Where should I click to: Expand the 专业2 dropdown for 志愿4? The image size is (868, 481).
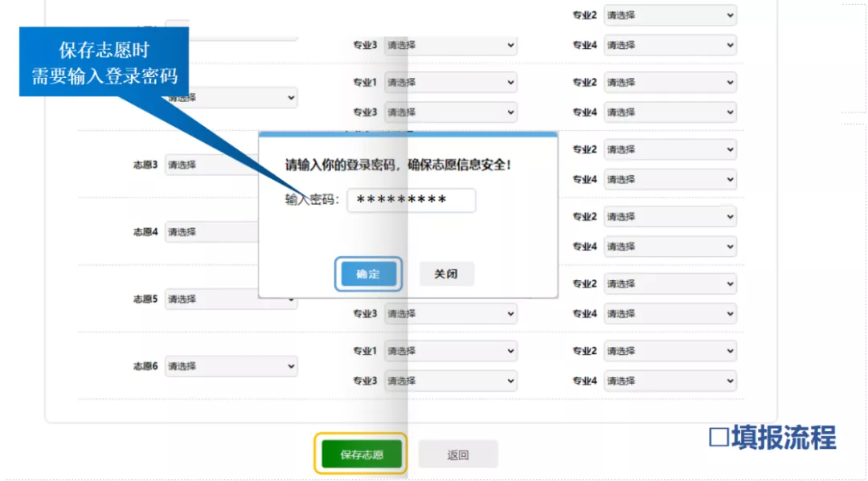tap(670, 216)
